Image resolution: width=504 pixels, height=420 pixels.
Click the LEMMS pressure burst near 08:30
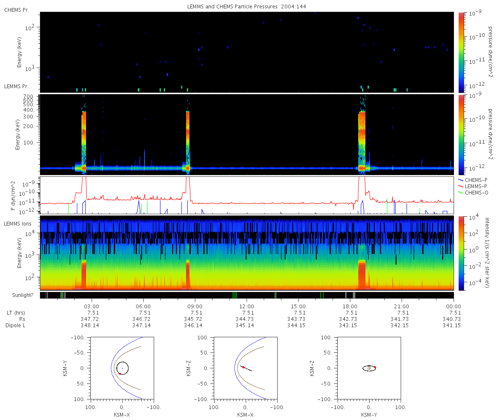188,141
